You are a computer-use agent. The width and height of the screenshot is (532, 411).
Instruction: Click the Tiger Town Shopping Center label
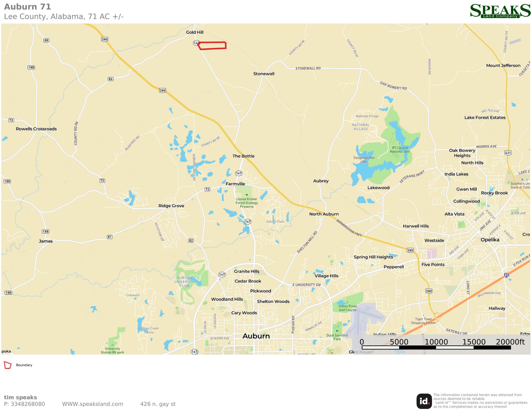(x=423, y=321)
